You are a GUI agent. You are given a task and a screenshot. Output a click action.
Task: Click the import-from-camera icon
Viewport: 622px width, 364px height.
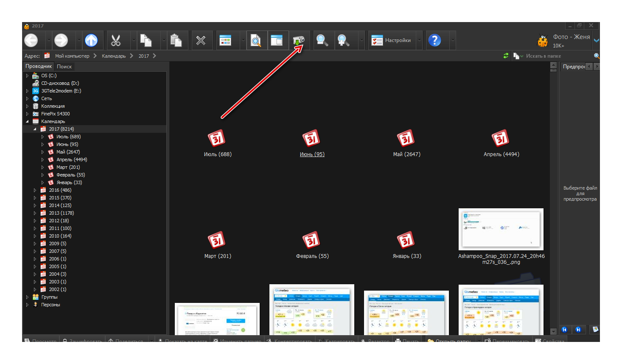point(299,40)
